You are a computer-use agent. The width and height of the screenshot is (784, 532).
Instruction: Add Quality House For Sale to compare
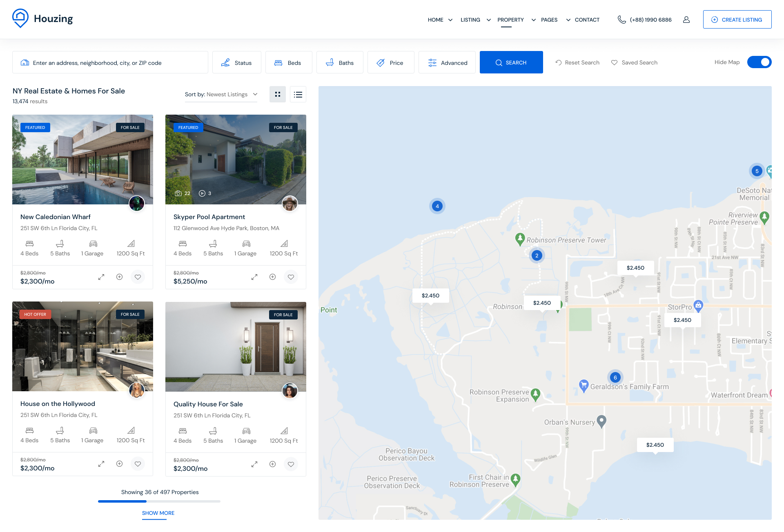[273, 464]
